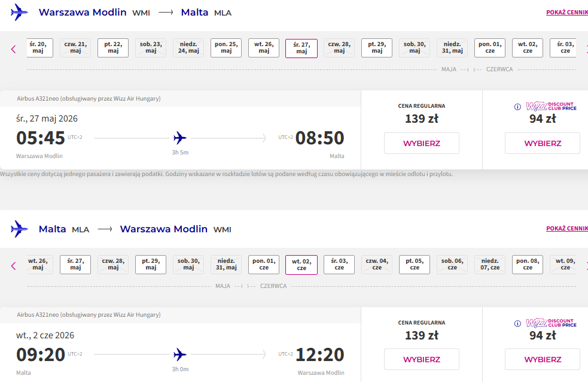Select return date pon. 08 cze
The height and width of the screenshot is (382, 588).
pos(527,265)
